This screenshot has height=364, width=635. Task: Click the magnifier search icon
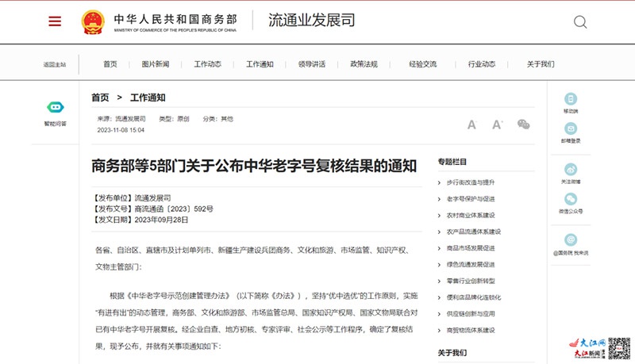coord(580,21)
